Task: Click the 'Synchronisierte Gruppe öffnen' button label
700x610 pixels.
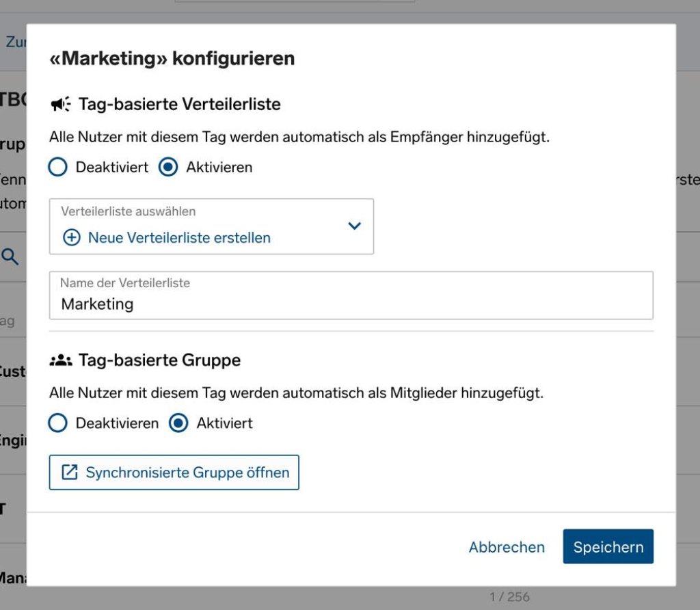Action: (x=187, y=473)
